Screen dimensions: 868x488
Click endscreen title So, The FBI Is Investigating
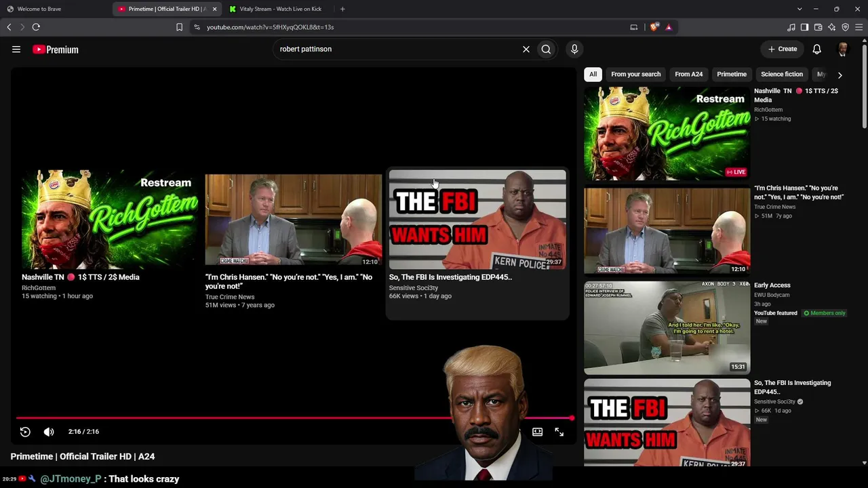(450, 277)
